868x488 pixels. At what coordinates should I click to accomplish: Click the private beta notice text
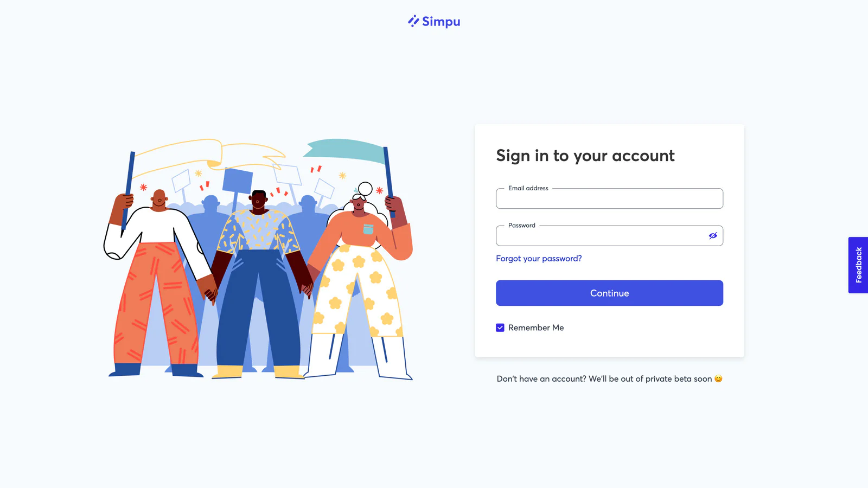[x=604, y=379]
